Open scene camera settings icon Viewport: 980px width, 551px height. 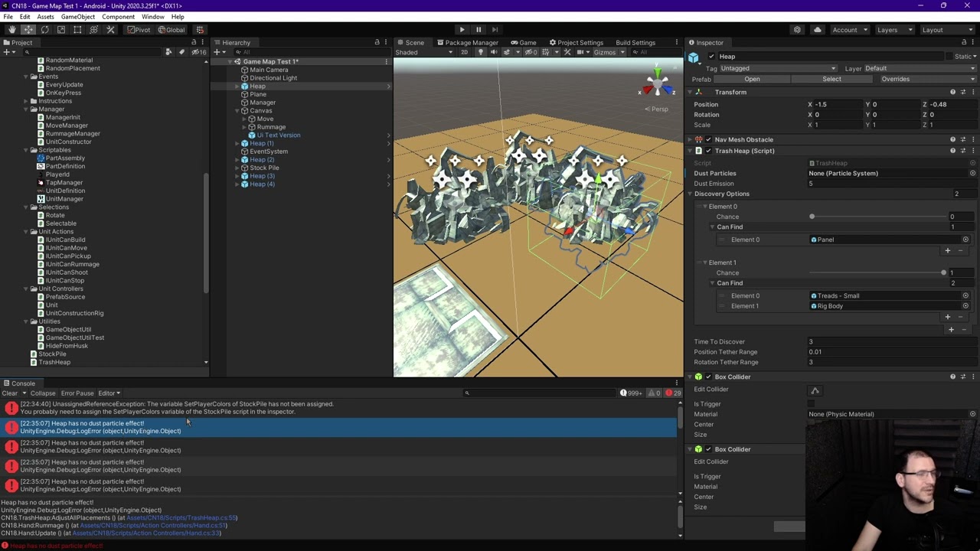click(x=581, y=52)
